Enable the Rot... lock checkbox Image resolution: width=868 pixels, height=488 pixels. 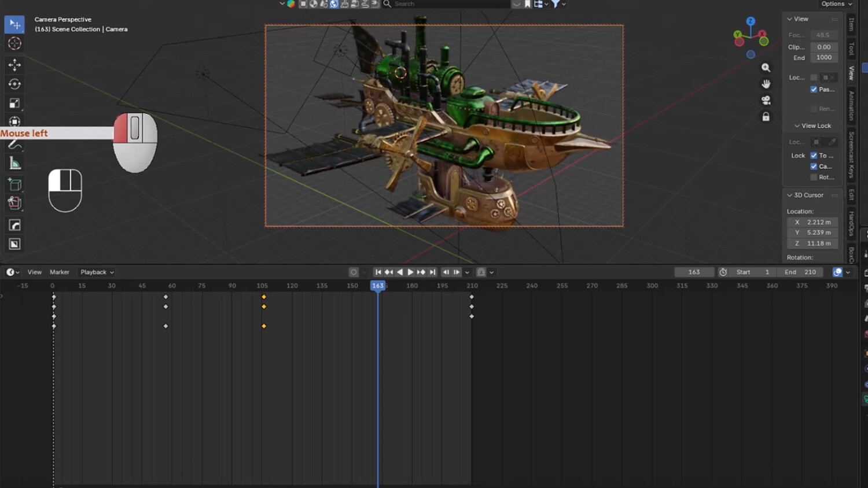(x=814, y=178)
